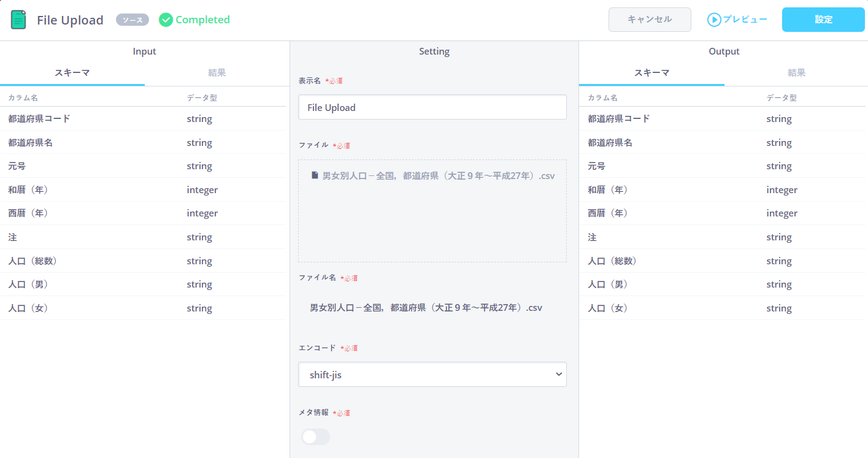Switch to the Output 結果 tab
The width and height of the screenshot is (868, 458).
[x=796, y=73]
